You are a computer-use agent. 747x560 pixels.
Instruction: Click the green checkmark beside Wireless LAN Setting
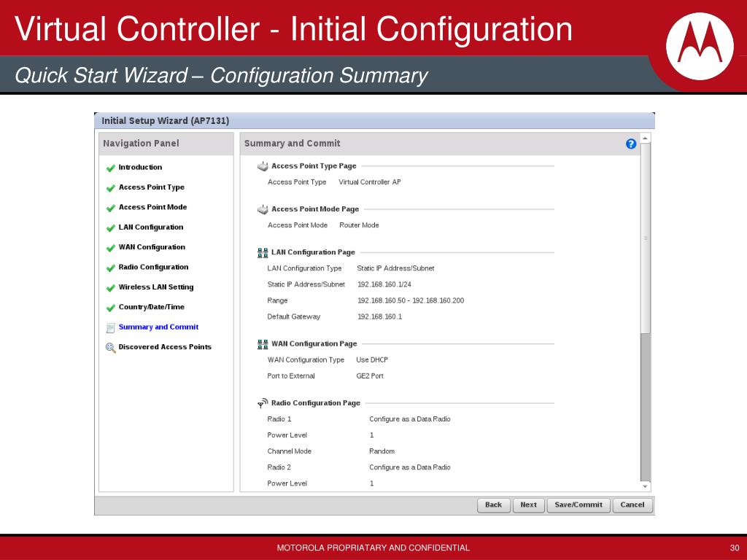coord(111,288)
